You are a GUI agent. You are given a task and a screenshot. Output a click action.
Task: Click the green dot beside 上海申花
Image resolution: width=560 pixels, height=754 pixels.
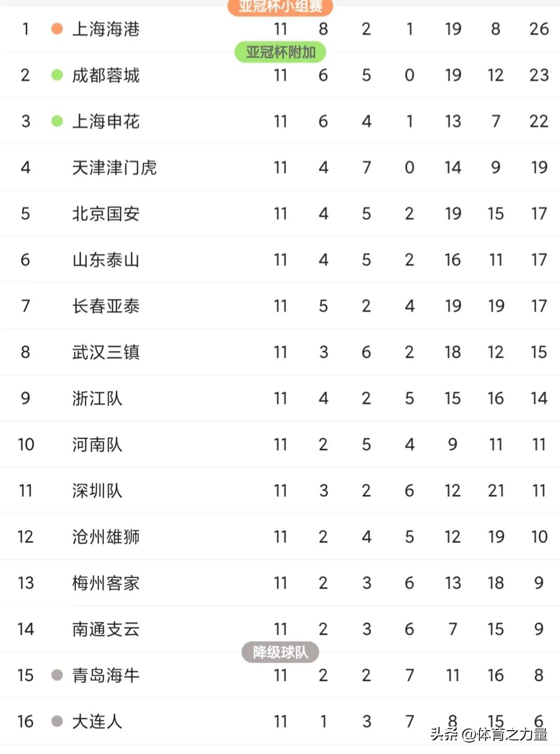(57, 122)
